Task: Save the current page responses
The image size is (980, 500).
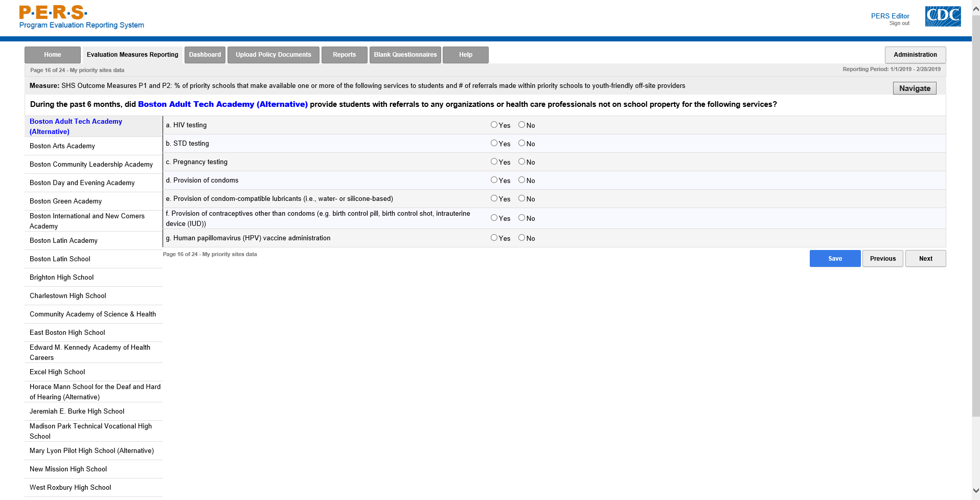Action: [x=835, y=259]
